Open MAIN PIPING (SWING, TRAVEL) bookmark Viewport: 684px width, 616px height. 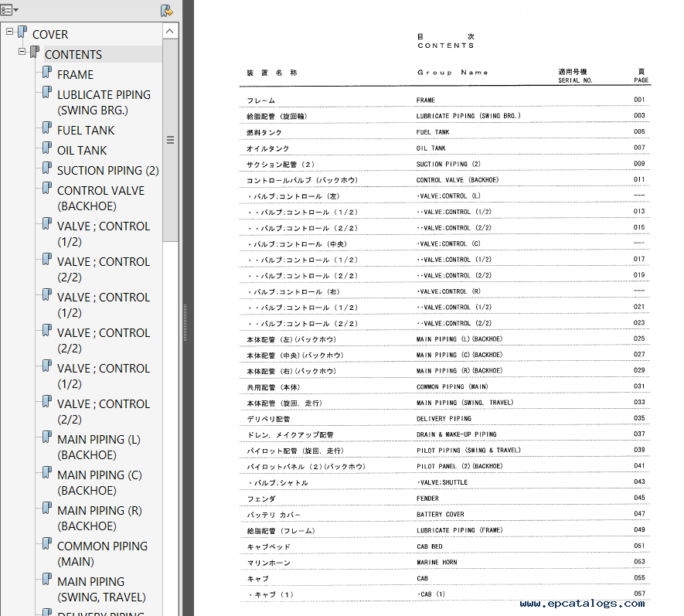101,590
